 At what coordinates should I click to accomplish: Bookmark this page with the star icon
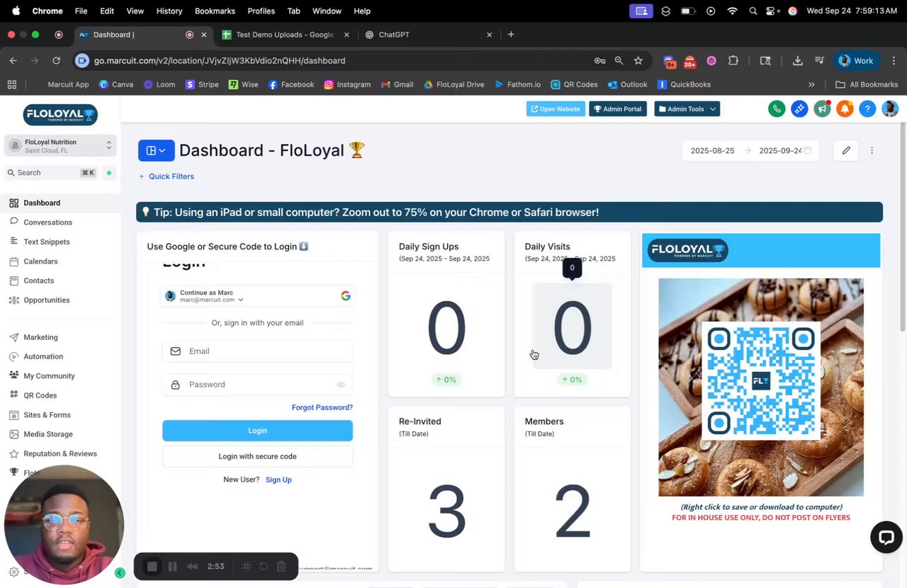coord(638,61)
